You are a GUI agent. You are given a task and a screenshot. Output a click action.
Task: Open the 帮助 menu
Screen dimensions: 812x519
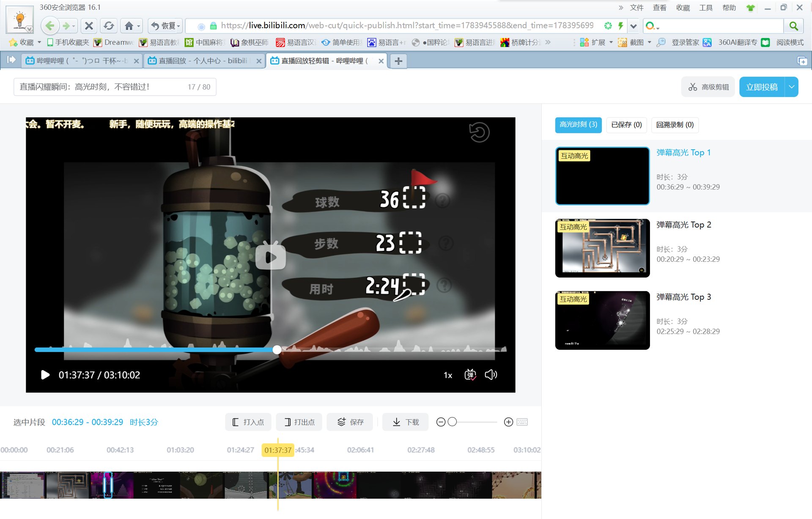click(729, 8)
